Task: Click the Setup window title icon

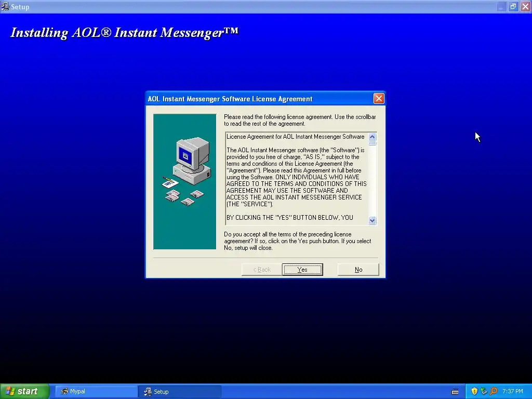Action: pyautogui.click(x=5, y=6)
